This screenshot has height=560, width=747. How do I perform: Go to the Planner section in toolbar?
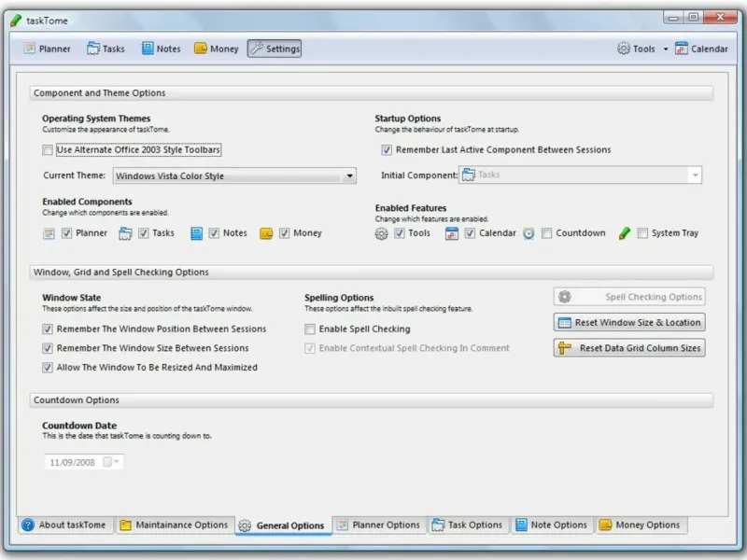48,49
